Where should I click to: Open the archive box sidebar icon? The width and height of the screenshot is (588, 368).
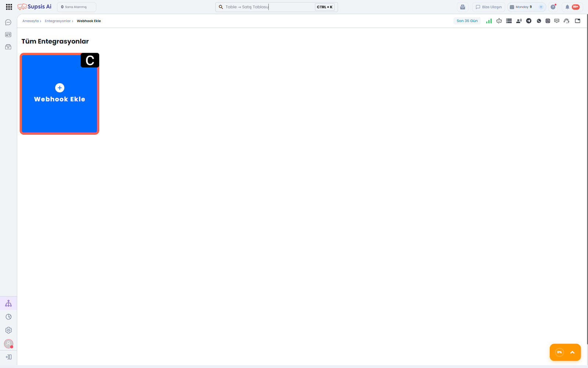click(8, 47)
